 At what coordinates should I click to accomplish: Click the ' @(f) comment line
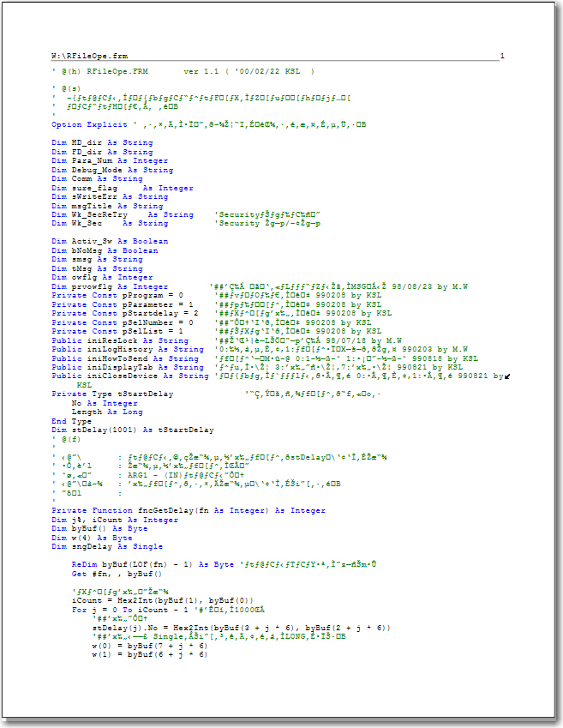(x=66, y=439)
